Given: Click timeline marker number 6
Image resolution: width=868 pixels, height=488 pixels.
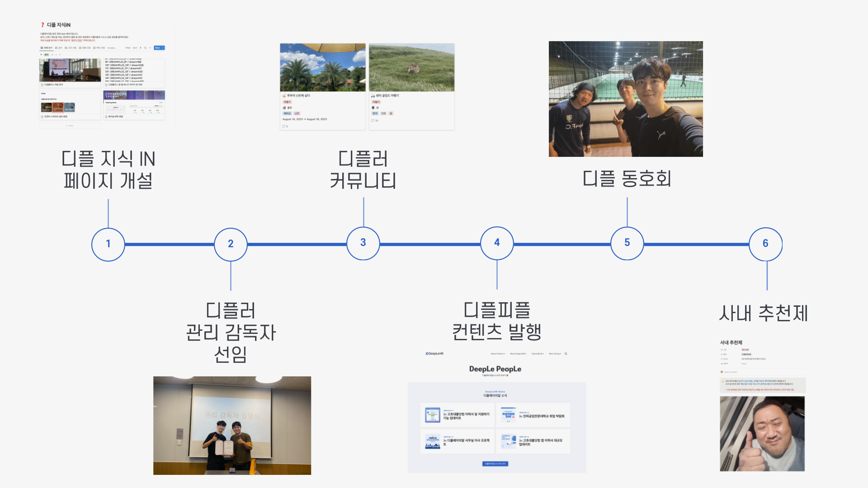Looking at the screenshot, I should tap(765, 244).
